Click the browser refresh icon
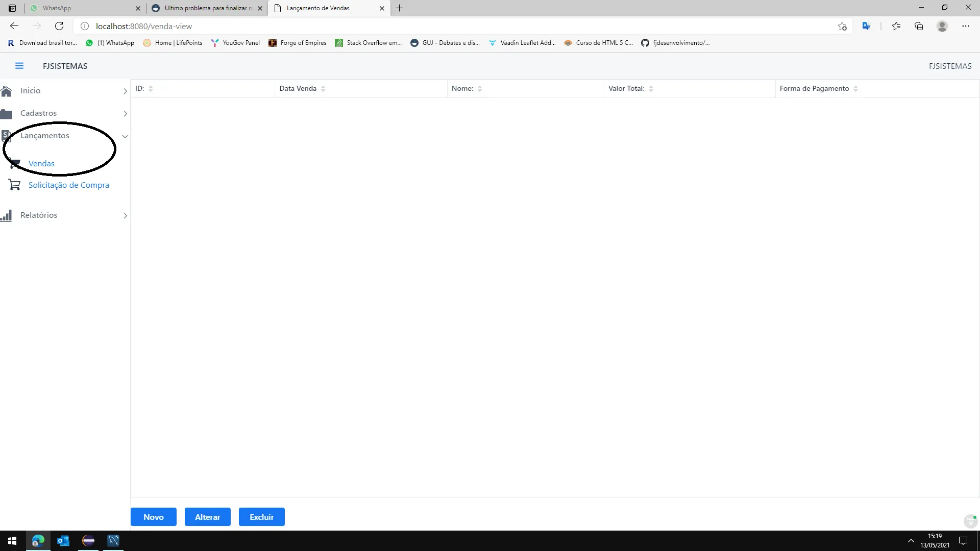Viewport: 980px width, 551px height. 59,26
